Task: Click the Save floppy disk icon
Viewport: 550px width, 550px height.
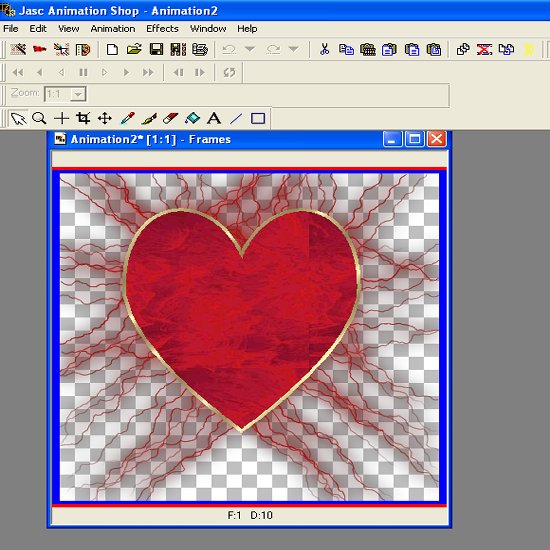Action: [x=156, y=49]
